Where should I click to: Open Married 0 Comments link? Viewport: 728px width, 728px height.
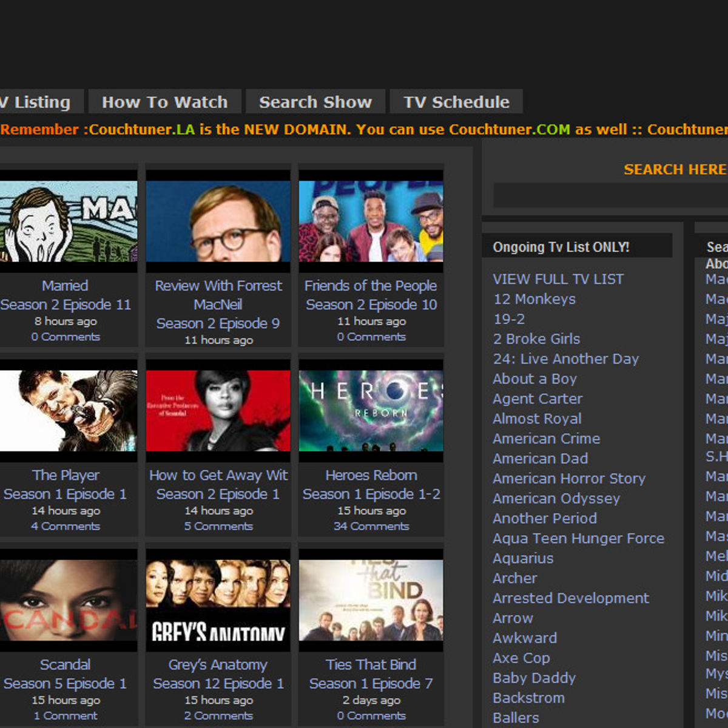pos(66,337)
